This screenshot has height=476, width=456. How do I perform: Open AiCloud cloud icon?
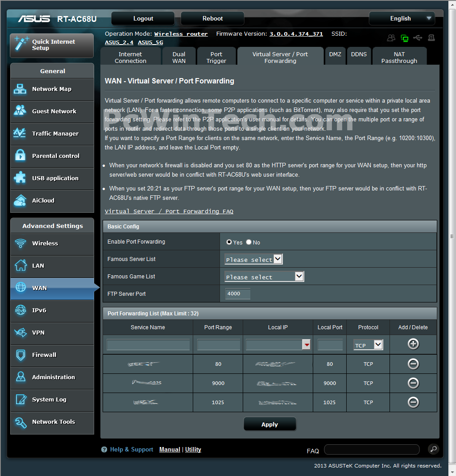coord(20,200)
